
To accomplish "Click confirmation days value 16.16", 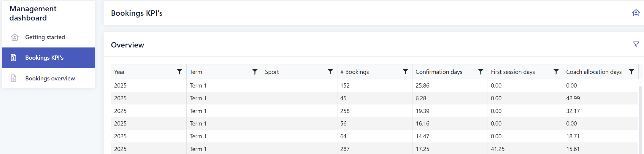I will (x=422, y=123).
